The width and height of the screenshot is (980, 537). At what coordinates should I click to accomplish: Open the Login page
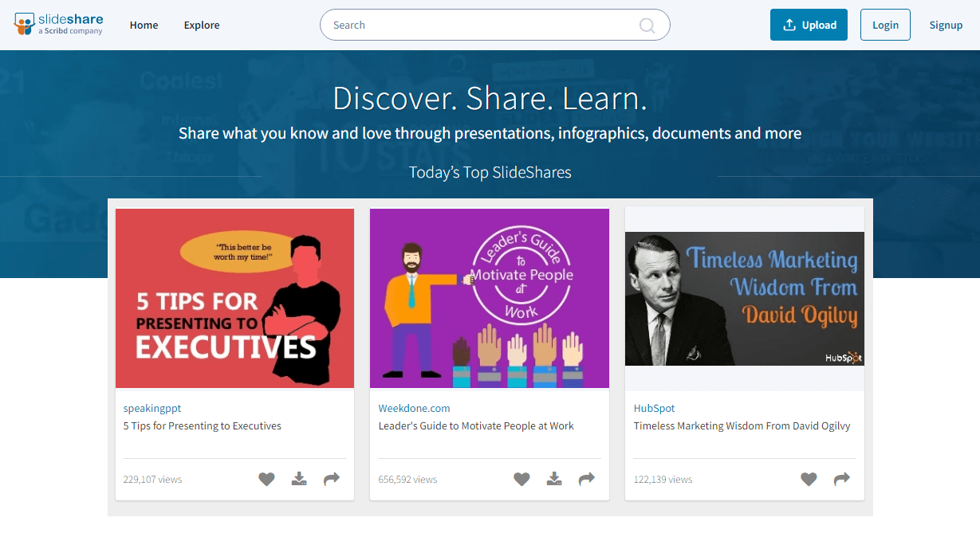[885, 24]
